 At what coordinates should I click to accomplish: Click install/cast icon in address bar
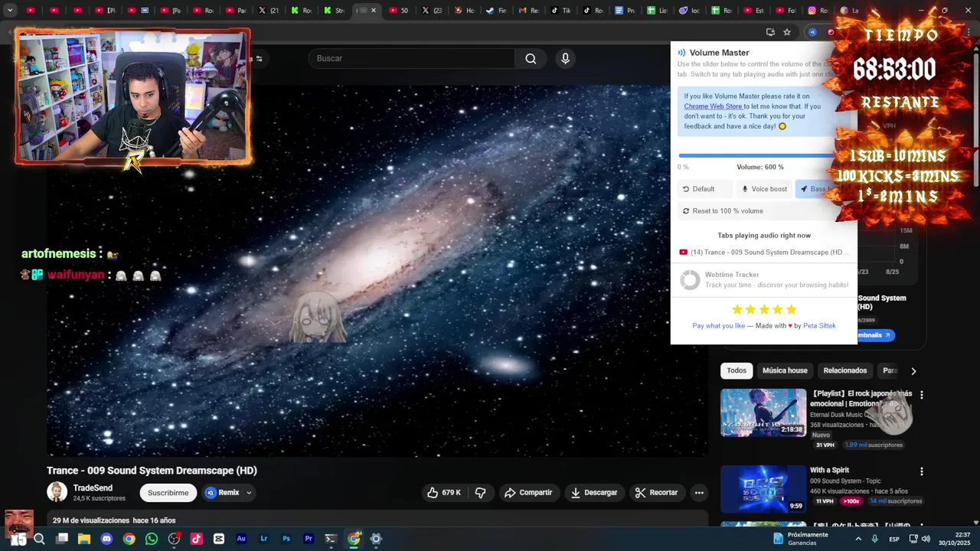coord(770,32)
